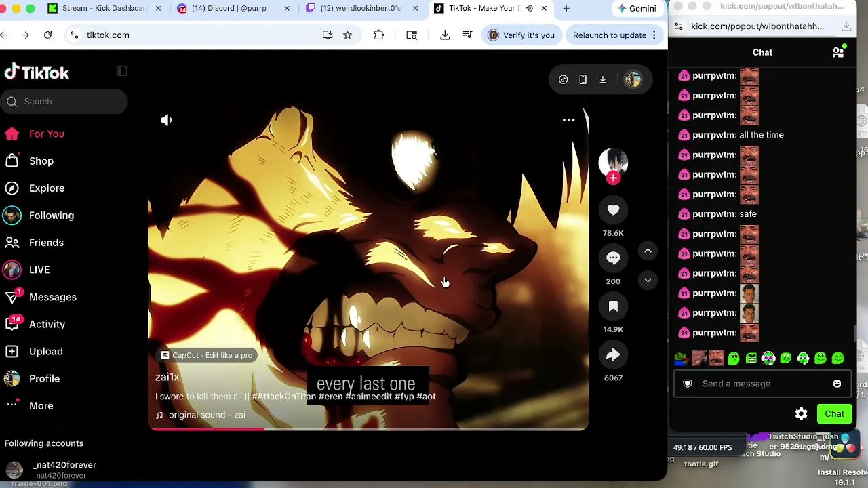
Task: Seek along the red video progress bar
Action: click(368, 428)
